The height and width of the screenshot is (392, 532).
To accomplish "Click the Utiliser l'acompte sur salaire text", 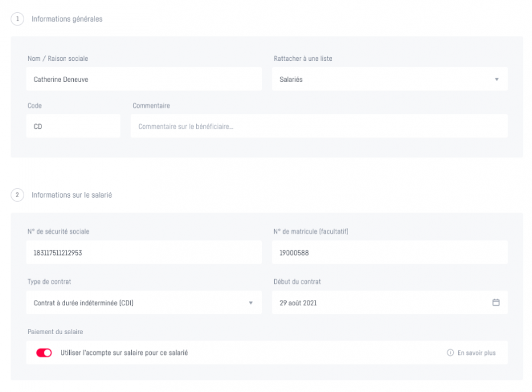I will point(124,352).
